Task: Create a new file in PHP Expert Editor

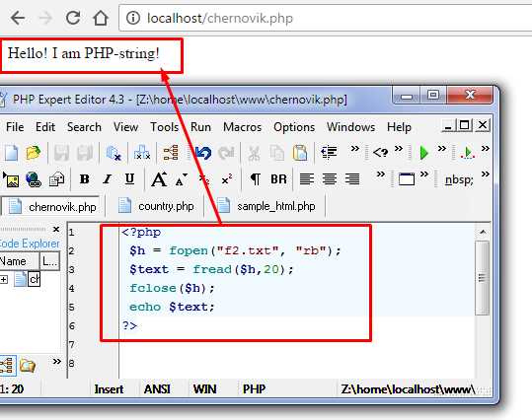Action: point(11,153)
